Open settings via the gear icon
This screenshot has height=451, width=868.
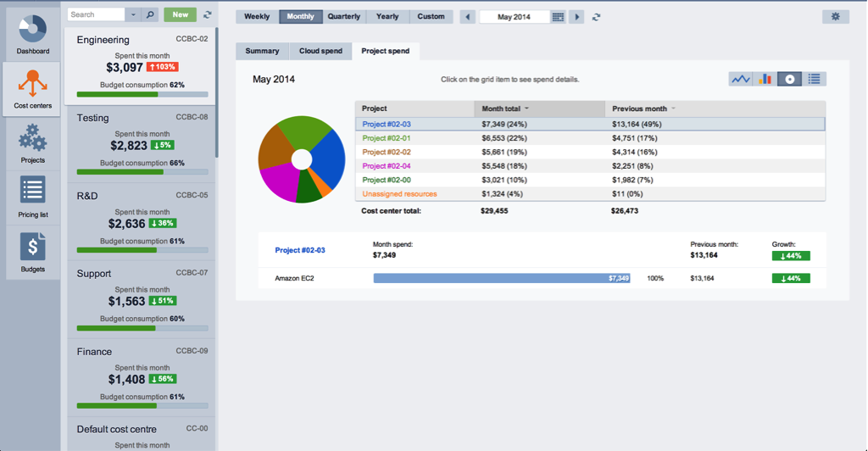coord(835,17)
